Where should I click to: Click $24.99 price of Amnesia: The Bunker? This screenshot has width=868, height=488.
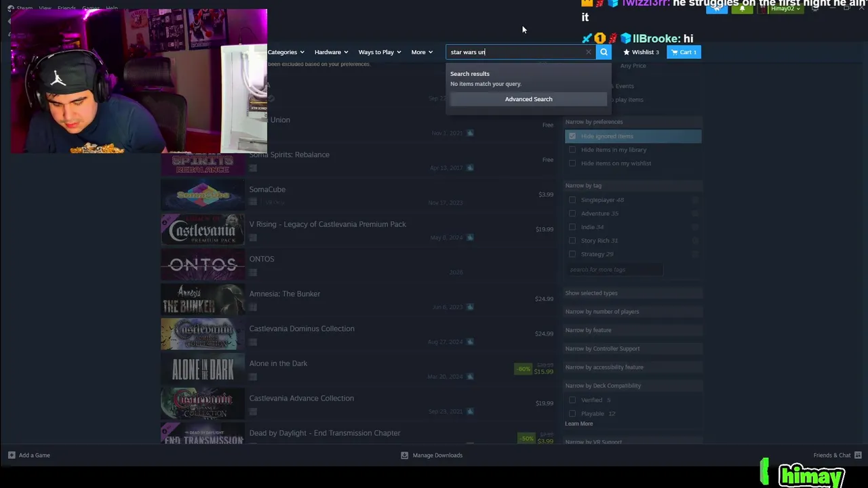[544, 299]
